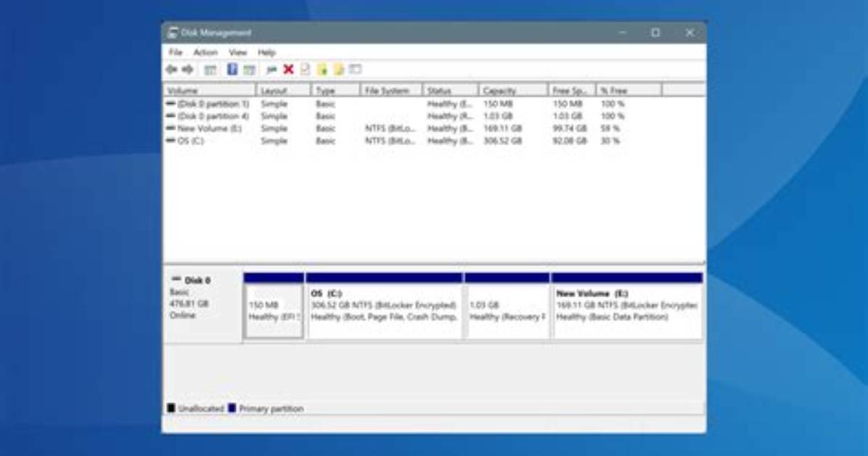Click the Back arrow in the toolbar
This screenshot has width=868, height=456.
pyautogui.click(x=171, y=69)
